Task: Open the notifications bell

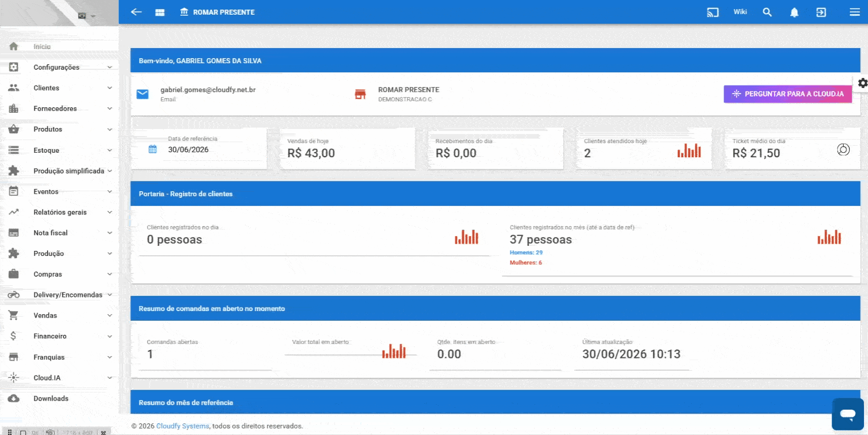Action: pyautogui.click(x=794, y=12)
